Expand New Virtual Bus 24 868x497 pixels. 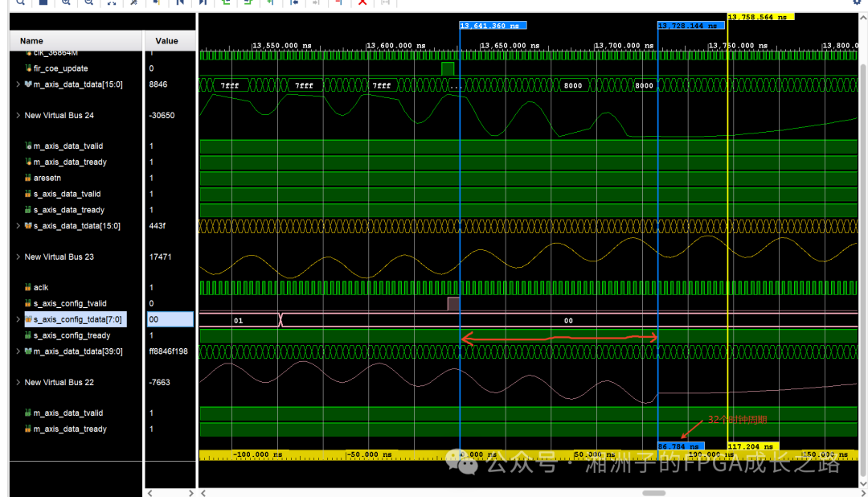tap(18, 115)
